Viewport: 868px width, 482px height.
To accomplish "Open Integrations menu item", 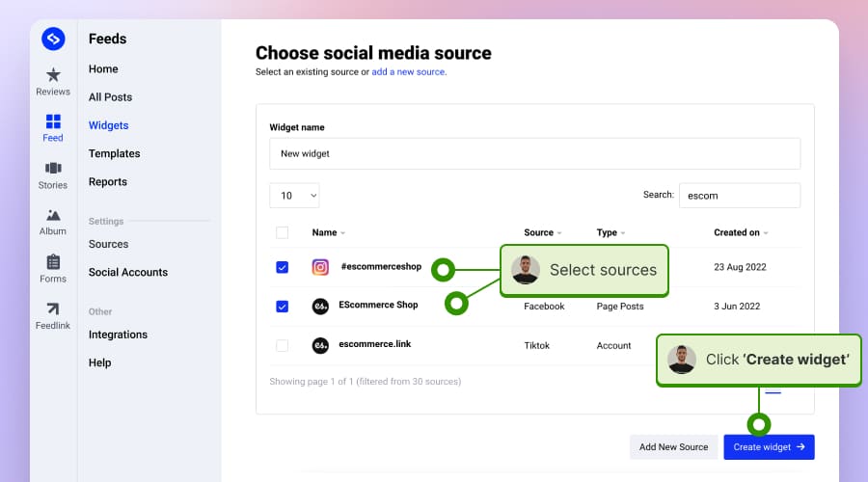I will pyautogui.click(x=118, y=335).
